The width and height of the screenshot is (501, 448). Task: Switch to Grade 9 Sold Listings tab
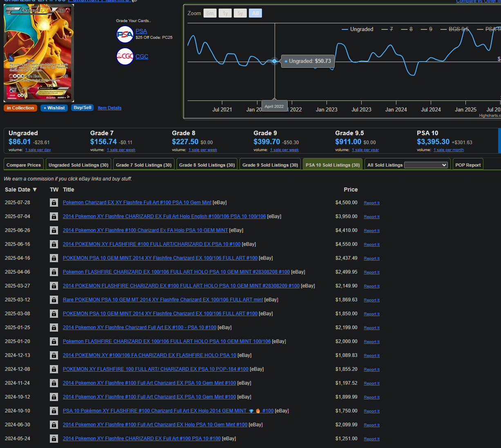point(270,165)
